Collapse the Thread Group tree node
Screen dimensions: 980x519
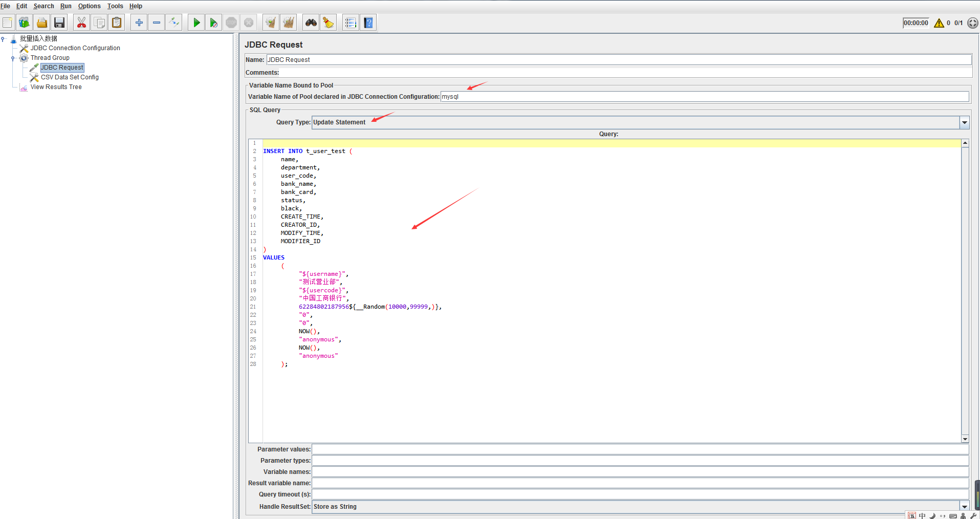point(13,58)
